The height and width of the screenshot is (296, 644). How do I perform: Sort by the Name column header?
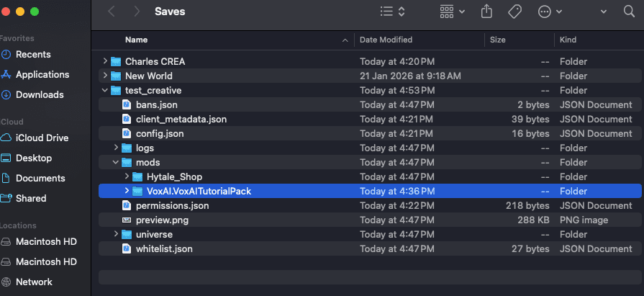click(136, 40)
